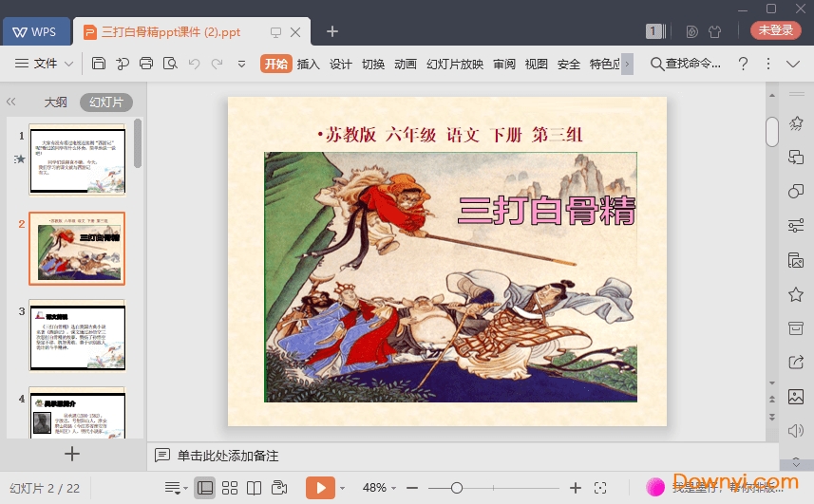The width and height of the screenshot is (814, 504).
Task: Open Print Preview icon
Action: tap(170, 64)
